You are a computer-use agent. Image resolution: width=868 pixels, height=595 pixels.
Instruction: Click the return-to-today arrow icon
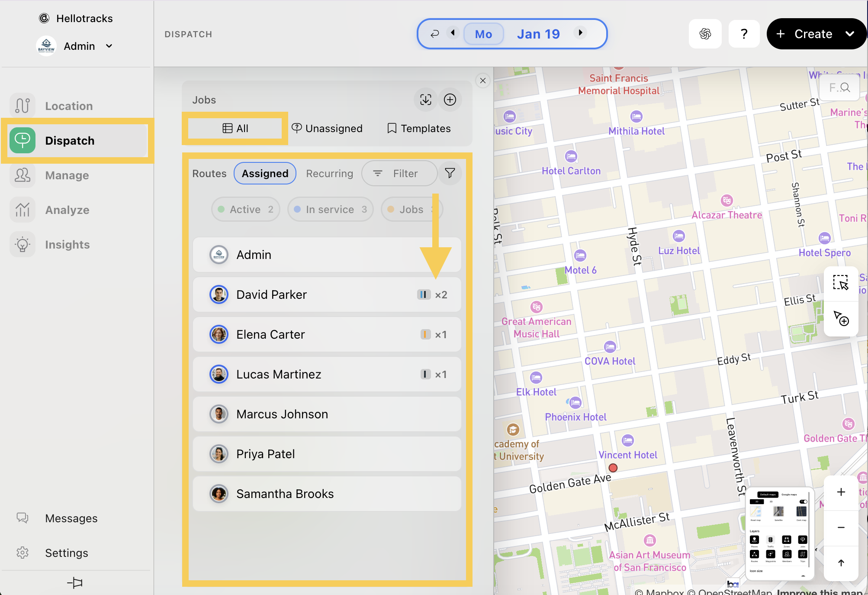[434, 33]
